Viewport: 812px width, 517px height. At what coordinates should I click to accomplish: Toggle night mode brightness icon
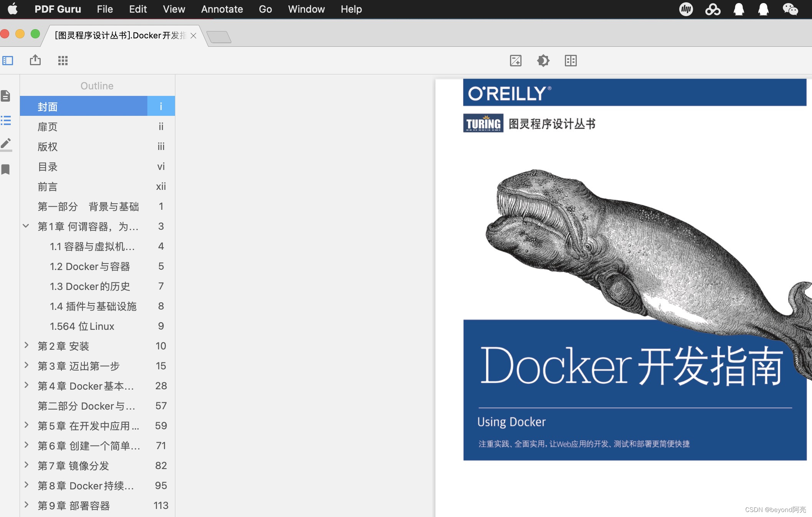click(x=543, y=61)
